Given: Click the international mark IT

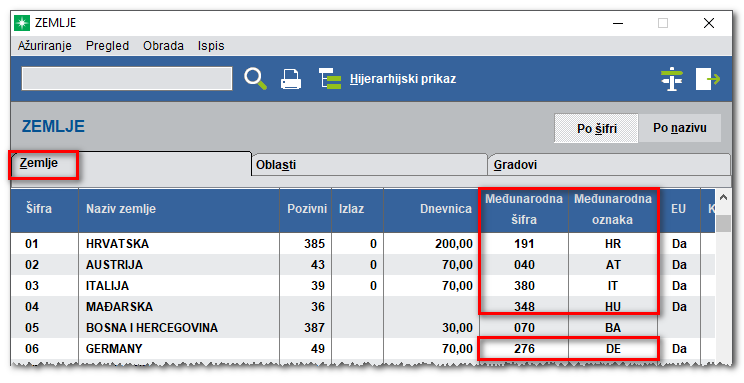Looking at the screenshot, I should (613, 286).
